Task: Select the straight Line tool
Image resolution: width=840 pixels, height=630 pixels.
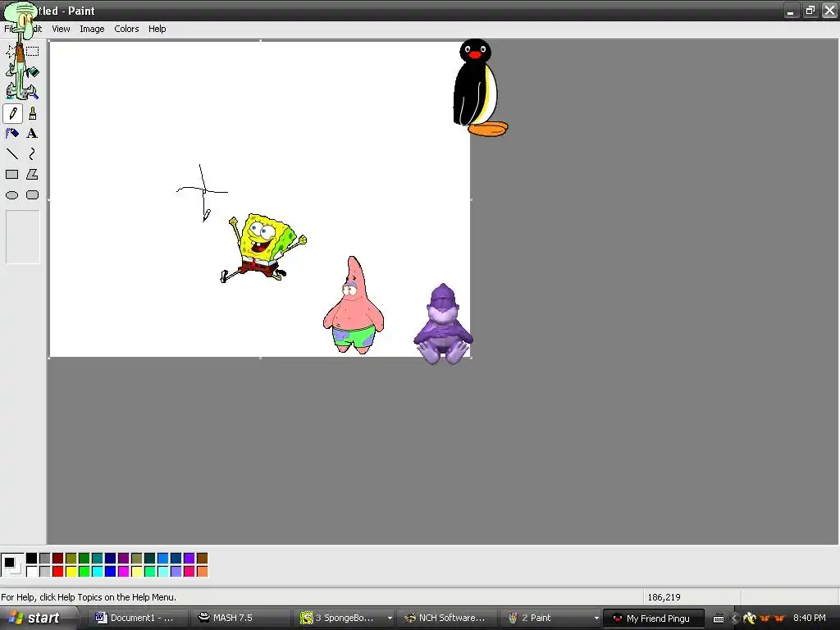Action: [12, 154]
